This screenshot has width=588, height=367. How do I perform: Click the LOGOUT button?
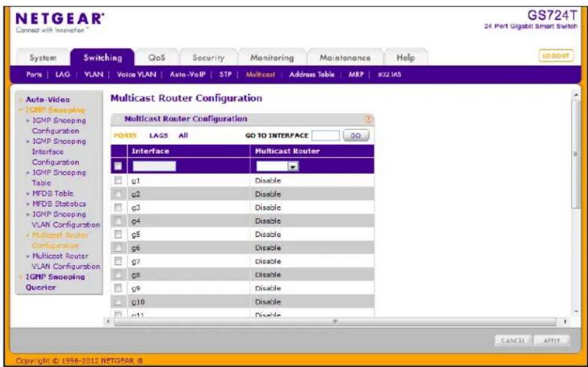point(556,56)
